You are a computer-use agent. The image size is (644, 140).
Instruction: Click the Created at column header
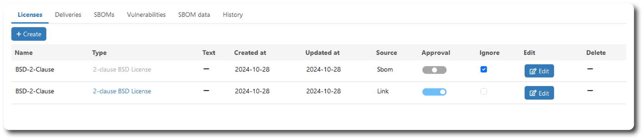tap(250, 52)
